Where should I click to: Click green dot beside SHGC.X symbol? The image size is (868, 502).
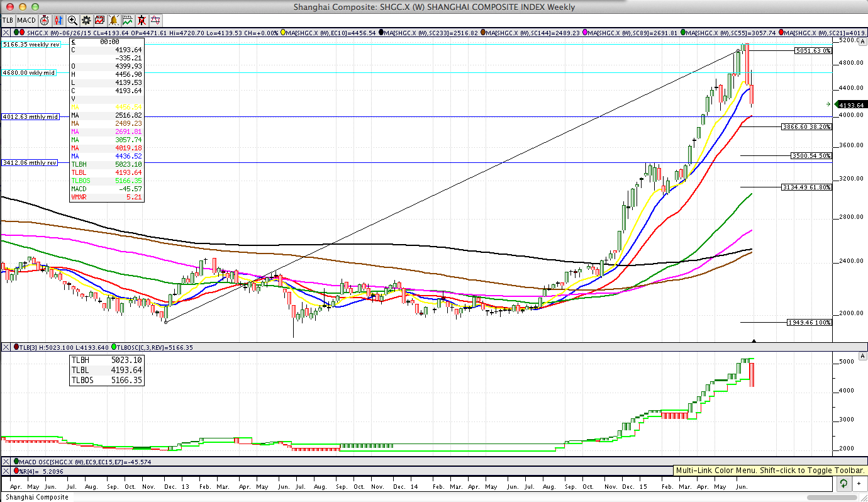16,32
